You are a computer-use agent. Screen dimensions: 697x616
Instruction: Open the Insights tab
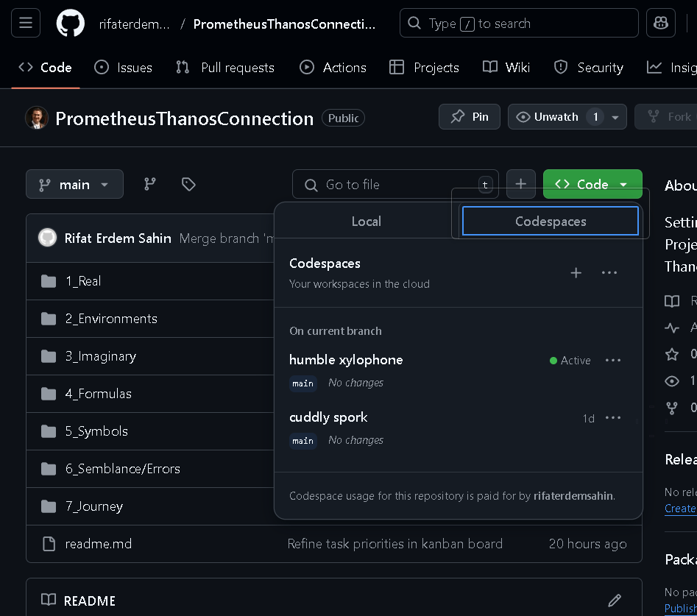click(671, 68)
